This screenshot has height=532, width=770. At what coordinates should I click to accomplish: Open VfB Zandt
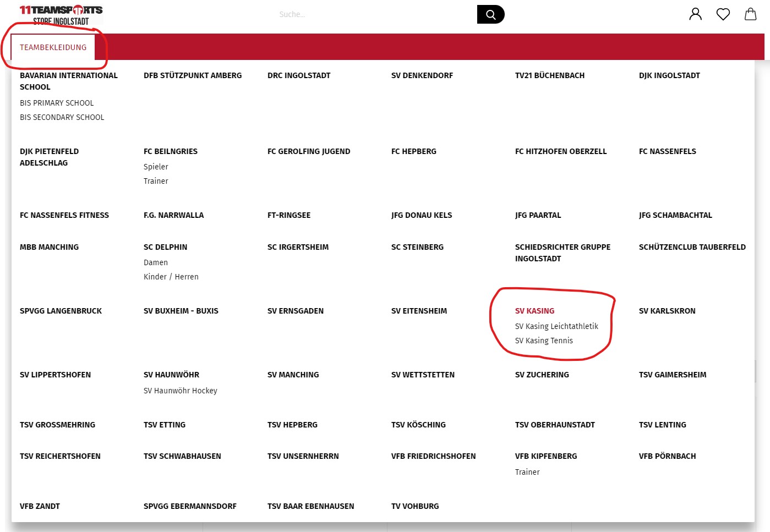click(40, 506)
